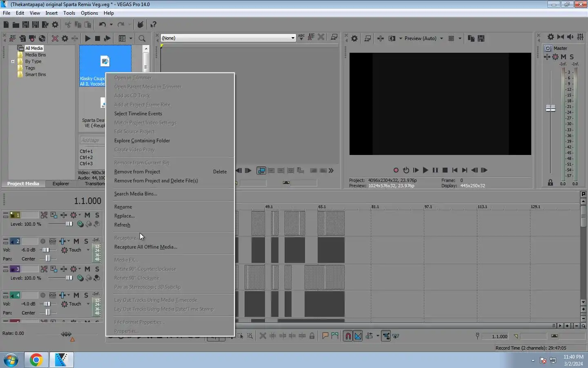Screen dimensions: 588x368
Task: Click red X Remove Selected Media icon
Action: [x=55, y=38]
